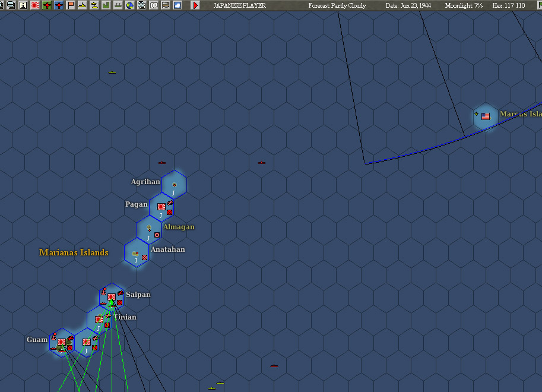This screenshot has height=392, width=542.
Task: Open the weather cloud icon
Action: [178, 5]
